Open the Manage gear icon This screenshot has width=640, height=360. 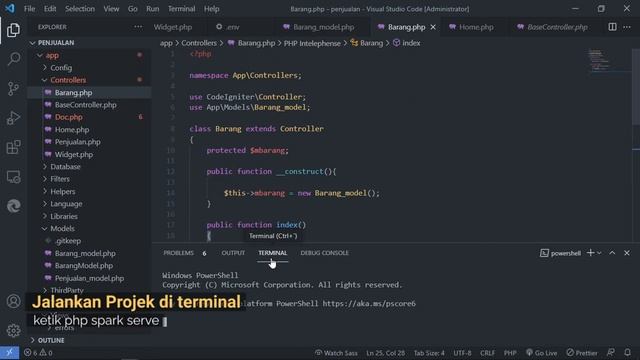[x=13, y=330]
